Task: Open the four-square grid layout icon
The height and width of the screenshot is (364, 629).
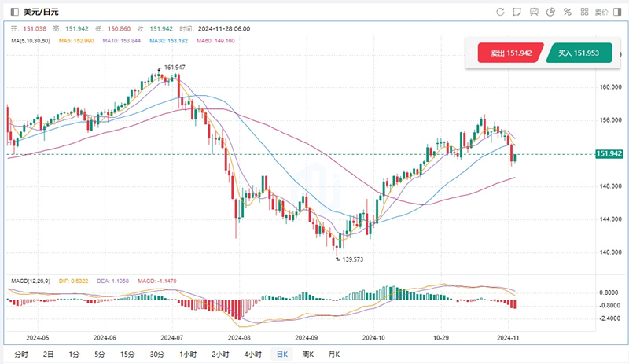Action: point(584,12)
